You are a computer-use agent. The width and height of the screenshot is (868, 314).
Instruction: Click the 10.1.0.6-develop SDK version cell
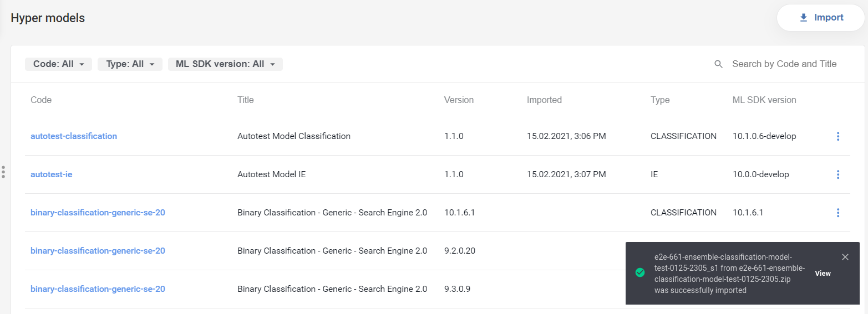coord(764,136)
